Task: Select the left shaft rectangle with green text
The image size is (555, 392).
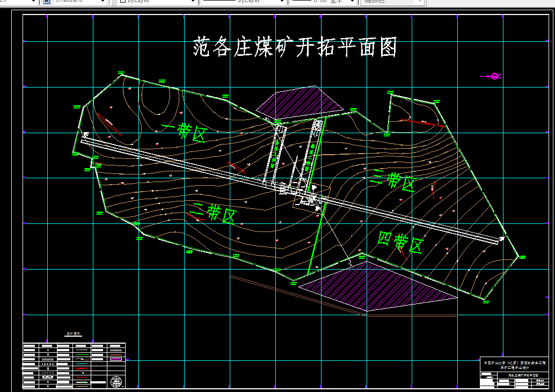Action: point(275,155)
